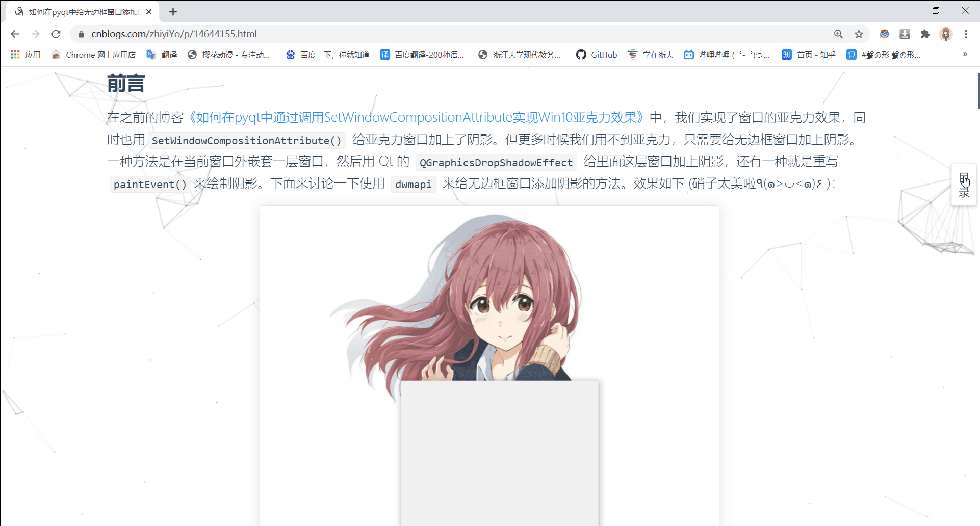
Task: Open 浙江大学现代教务 bookmark
Action: (x=519, y=55)
